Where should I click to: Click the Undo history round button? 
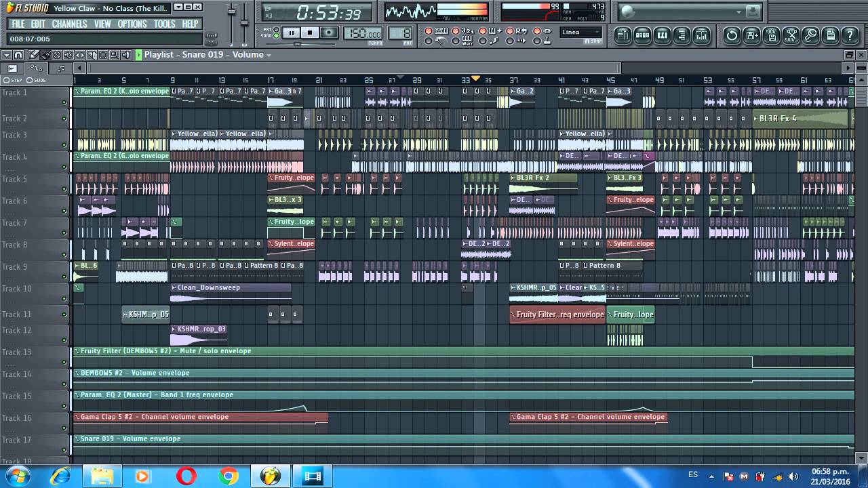[x=732, y=35]
